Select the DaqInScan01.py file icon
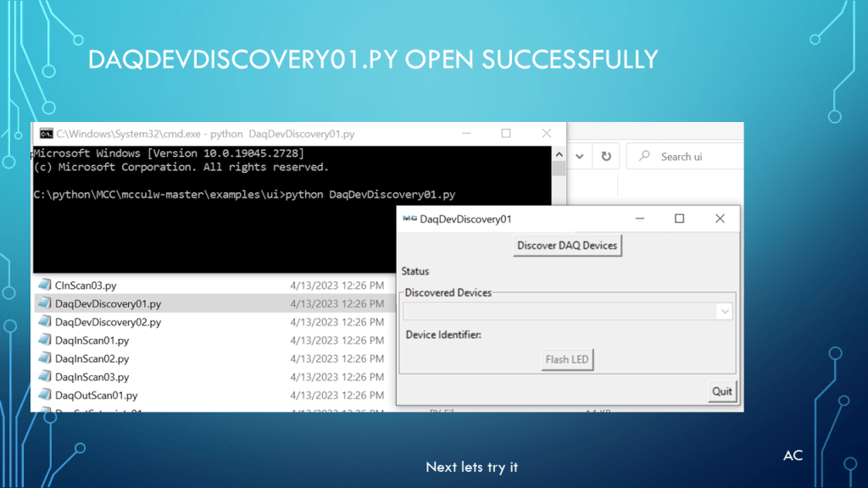Image resolution: width=868 pixels, height=488 pixels. (44, 341)
